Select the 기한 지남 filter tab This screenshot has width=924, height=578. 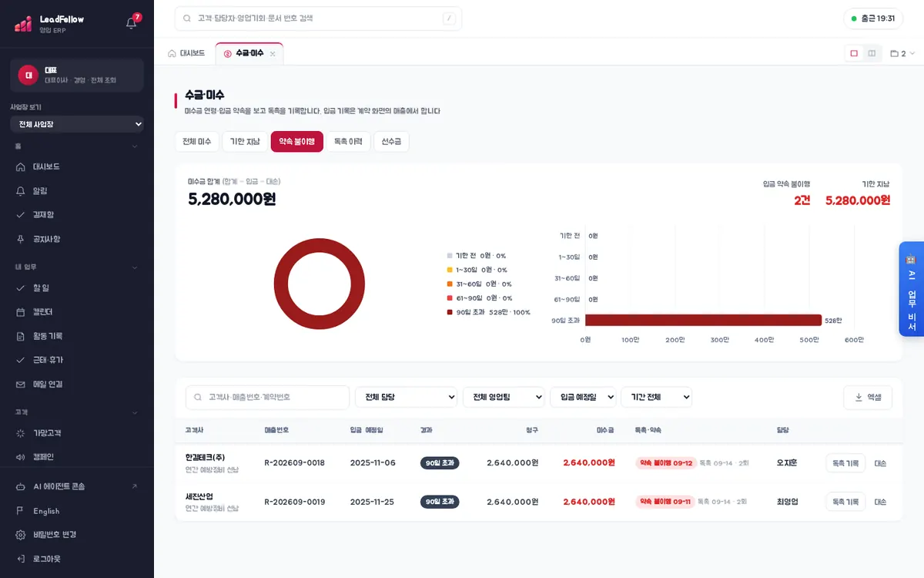click(x=245, y=142)
